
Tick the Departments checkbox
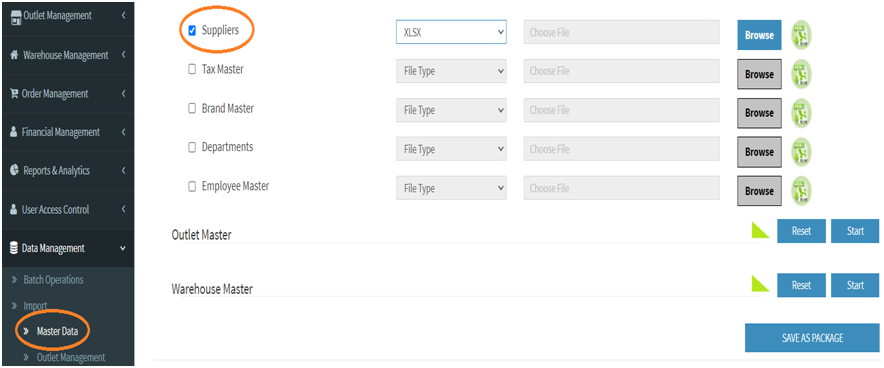192,147
